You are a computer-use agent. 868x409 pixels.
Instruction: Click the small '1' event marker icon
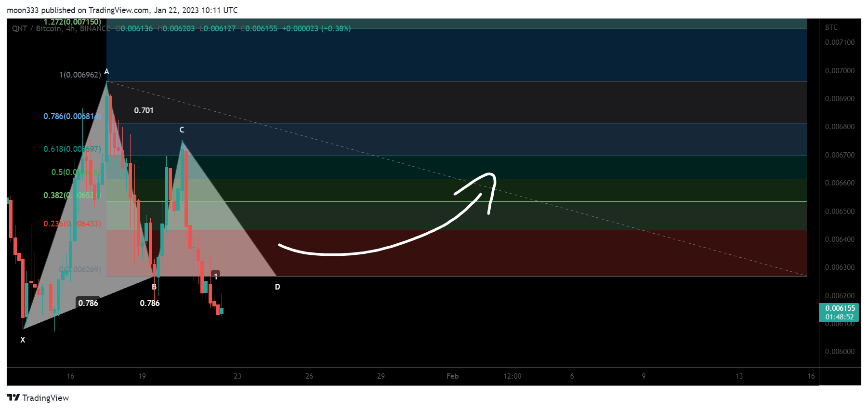216,276
